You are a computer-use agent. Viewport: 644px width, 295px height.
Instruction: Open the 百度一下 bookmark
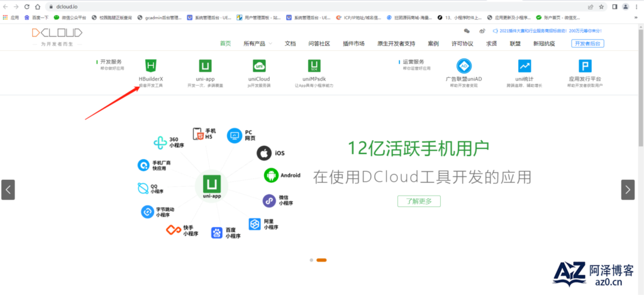[x=36, y=18]
